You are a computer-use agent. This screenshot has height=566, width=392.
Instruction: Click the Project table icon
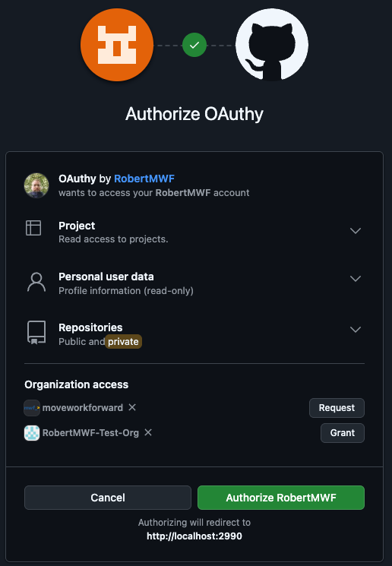33,228
